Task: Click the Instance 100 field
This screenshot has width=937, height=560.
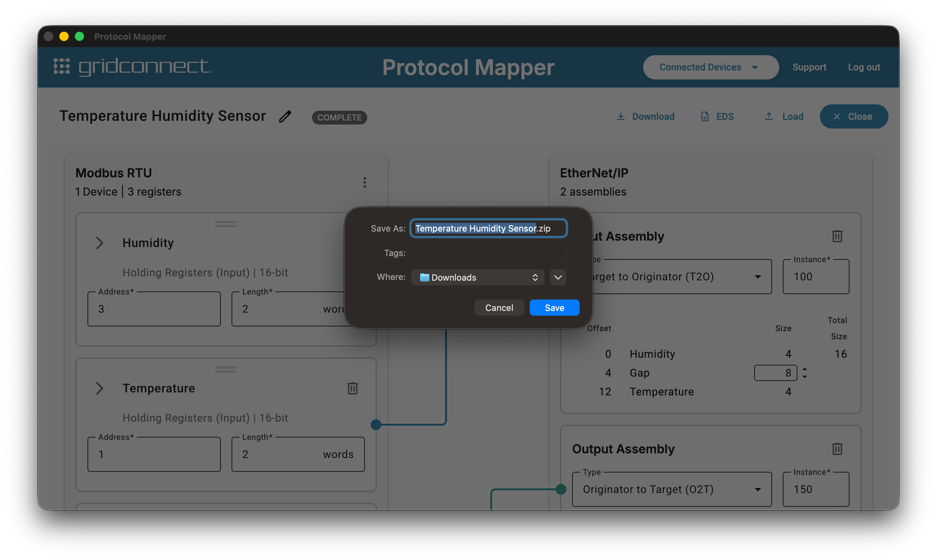Action: click(x=816, y=277)
